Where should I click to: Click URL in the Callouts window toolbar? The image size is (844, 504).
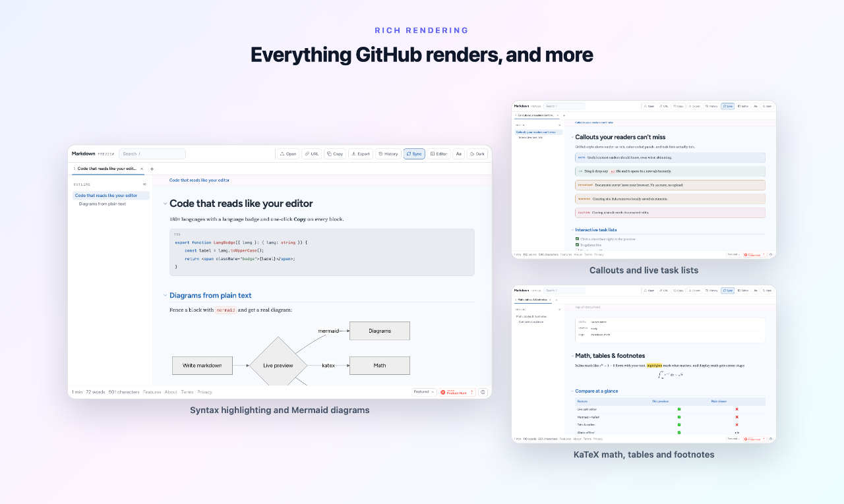664,105
